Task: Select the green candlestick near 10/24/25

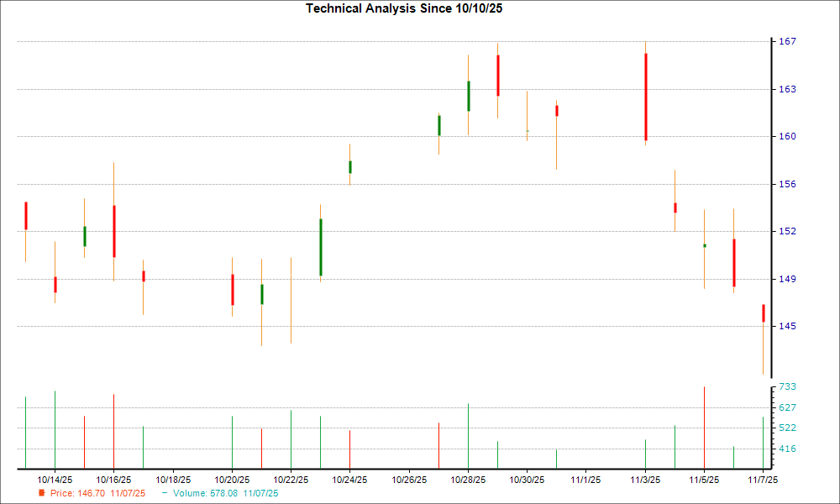Action: coord(349,168)
